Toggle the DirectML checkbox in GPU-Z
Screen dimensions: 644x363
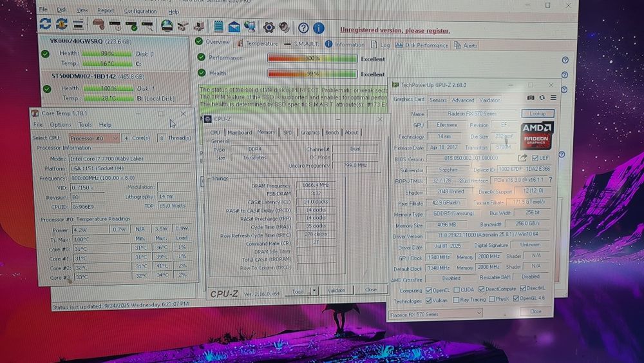[x=523, y=289]
